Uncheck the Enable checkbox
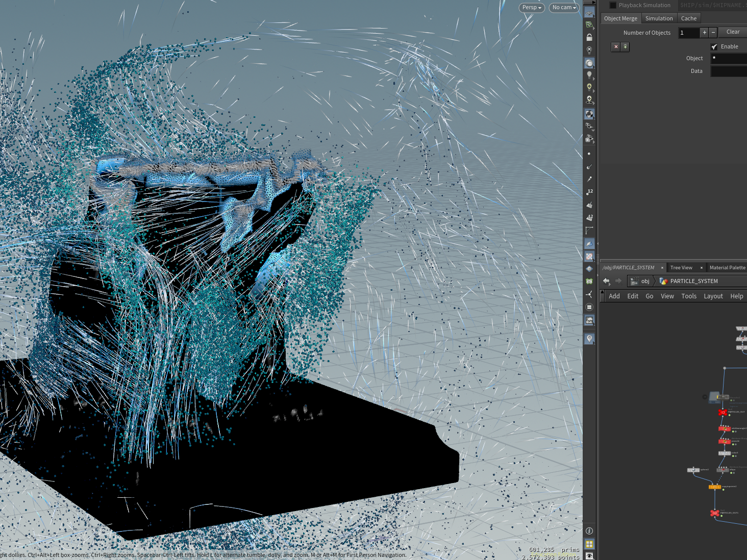 (714, 46)
